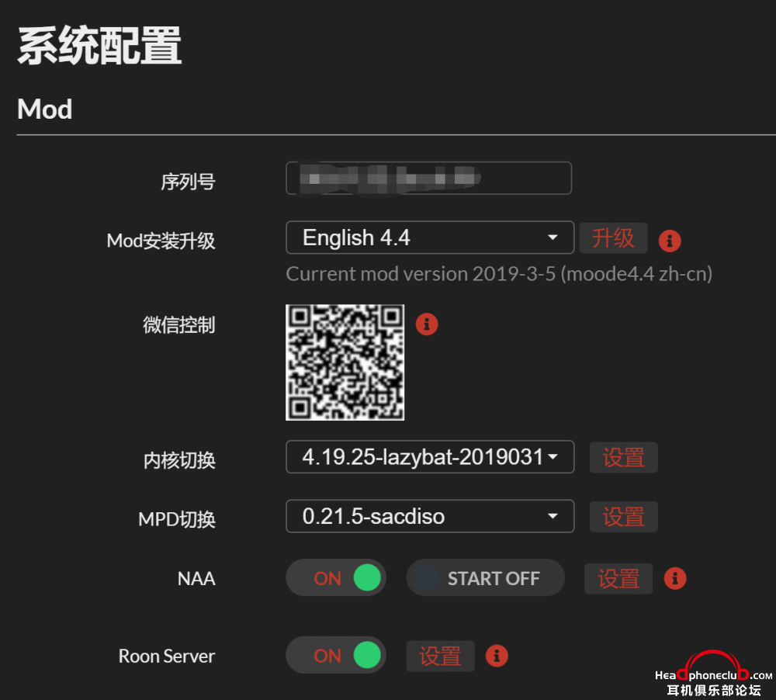The image size is (776, 700).
Task: Click the '系统配置' page title
Action: coord(99,46)
